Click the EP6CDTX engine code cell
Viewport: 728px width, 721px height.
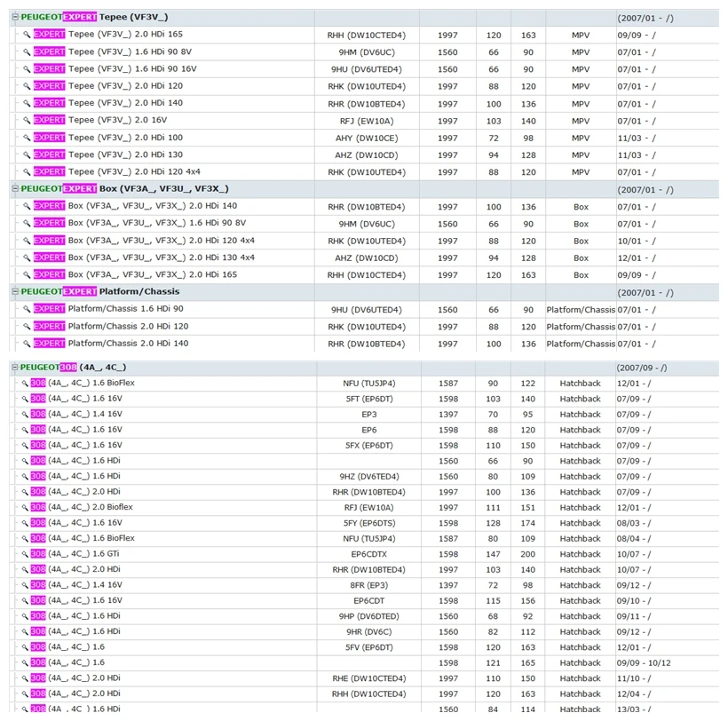pyautogui.click(x=369, y=554)
